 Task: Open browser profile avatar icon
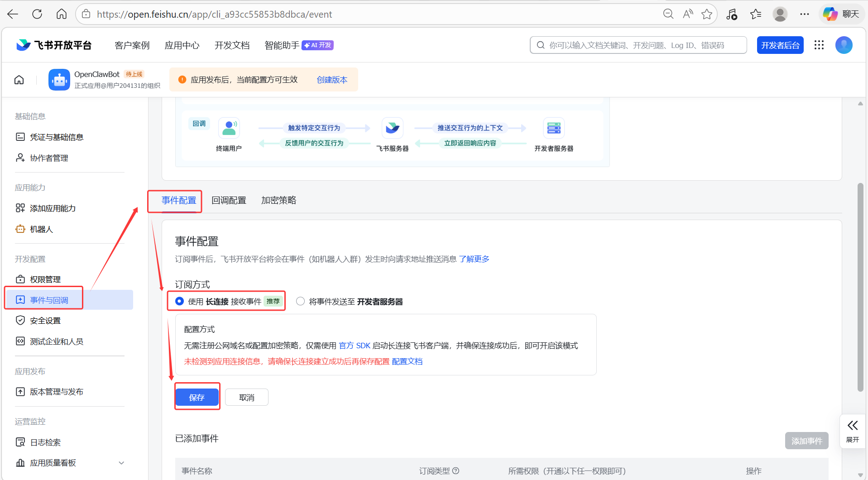[780, 14]
